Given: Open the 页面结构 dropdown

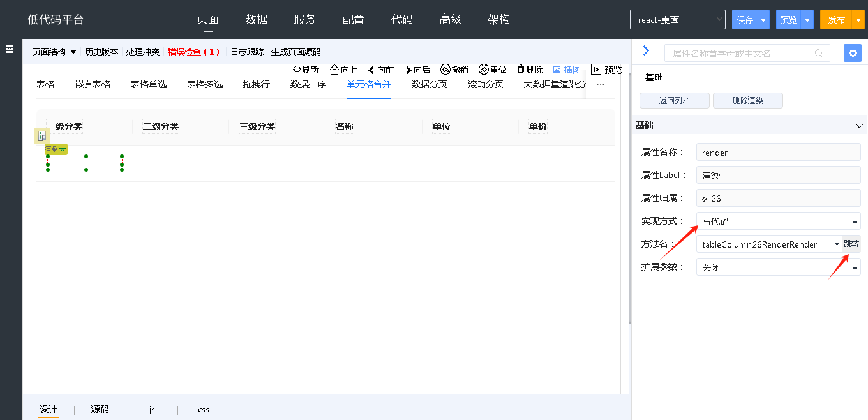Looking at the screenshot, I should point(54,52).
